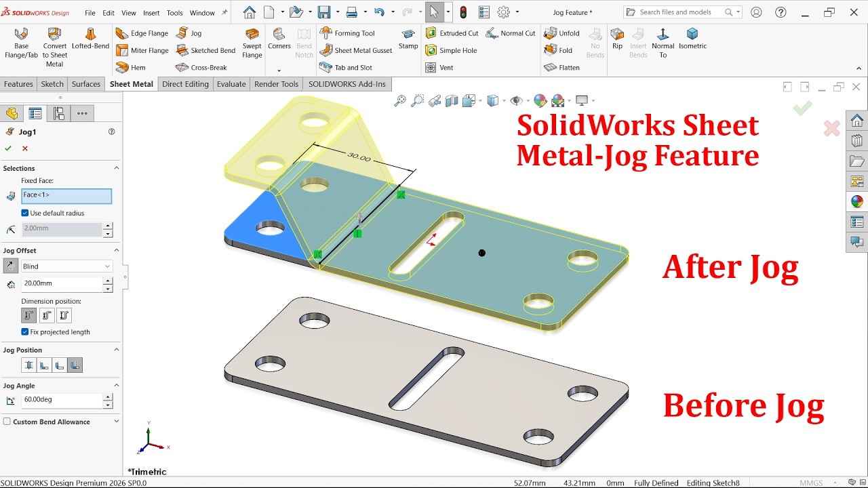This screenshot has width=868, height=488.
Task: Select the Miter Flange tool
Action: tap(142, 50)
